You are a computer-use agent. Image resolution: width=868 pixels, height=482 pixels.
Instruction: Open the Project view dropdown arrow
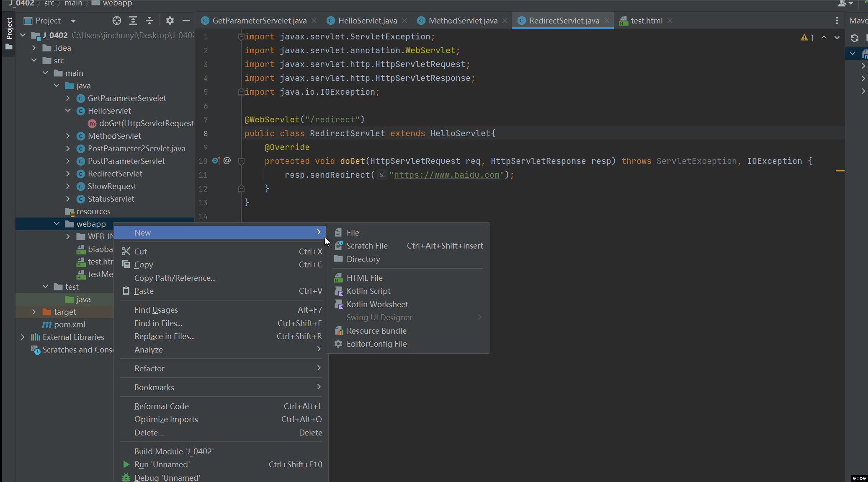coord(73,21)
